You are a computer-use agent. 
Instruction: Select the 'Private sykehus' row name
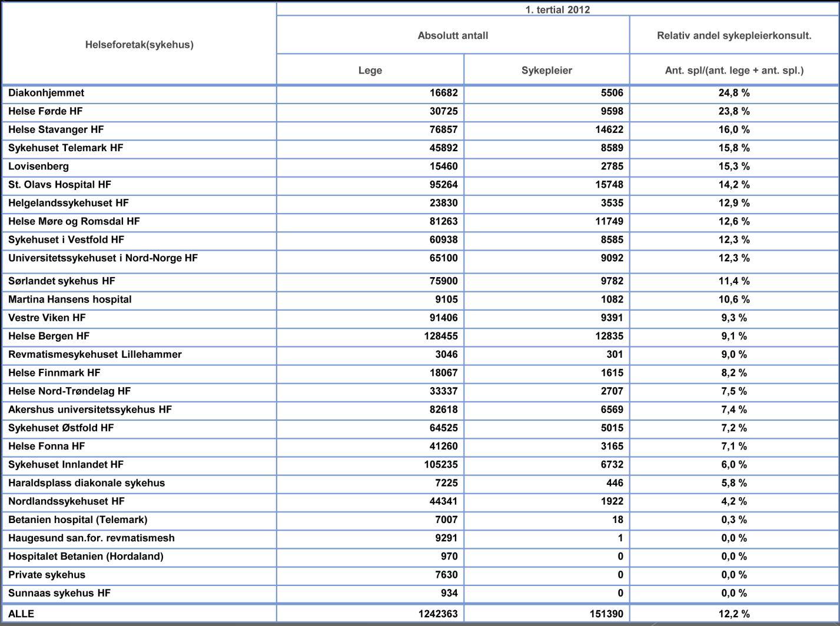click(x=47, y=575)
